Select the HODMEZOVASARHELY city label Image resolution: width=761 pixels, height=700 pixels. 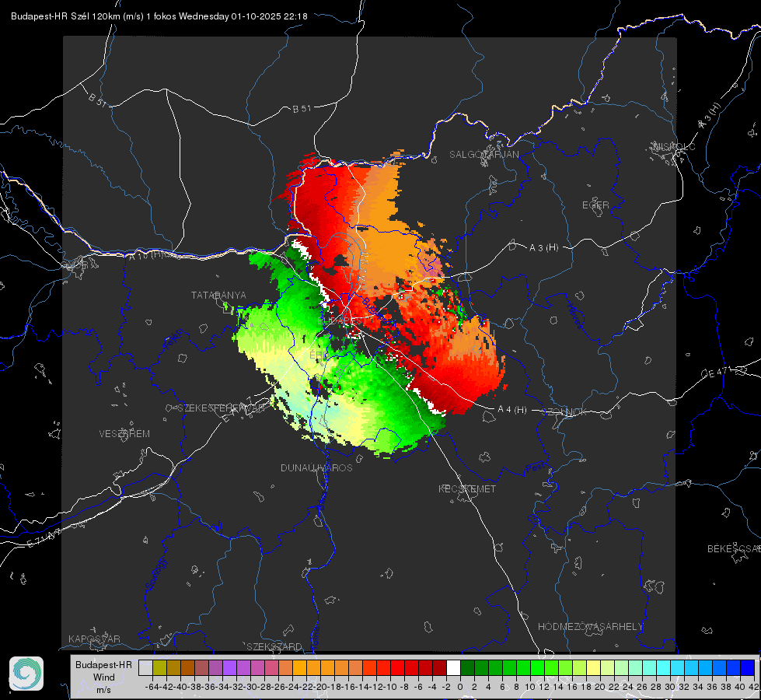[x=591, y=627]
